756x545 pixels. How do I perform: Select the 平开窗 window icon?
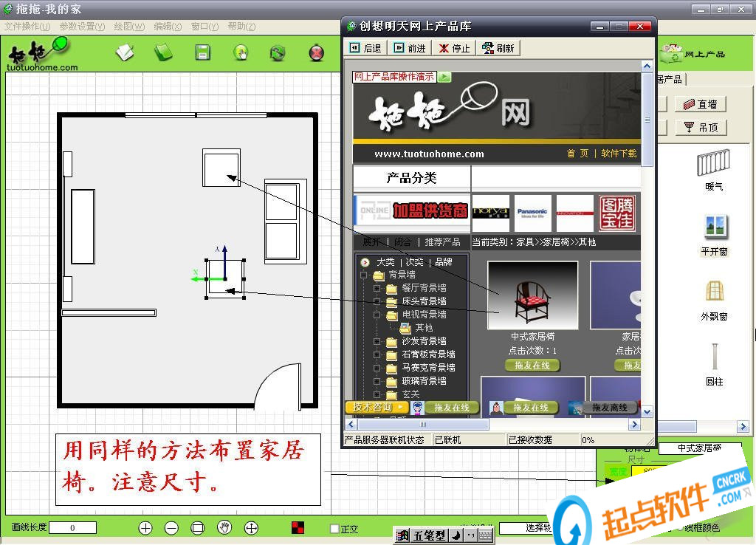pos(715,227)
